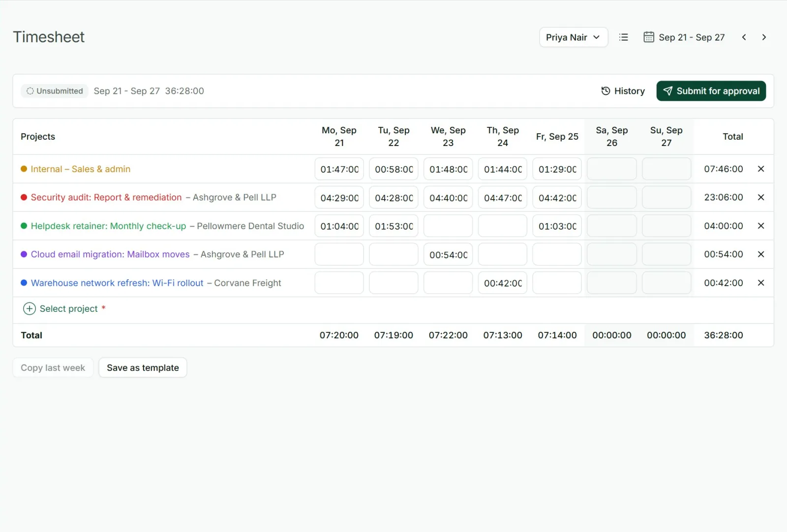Edit Internal Monday entry 01:47:00
The height and width of the screenshot is (532, 787).
coord(339,169)
